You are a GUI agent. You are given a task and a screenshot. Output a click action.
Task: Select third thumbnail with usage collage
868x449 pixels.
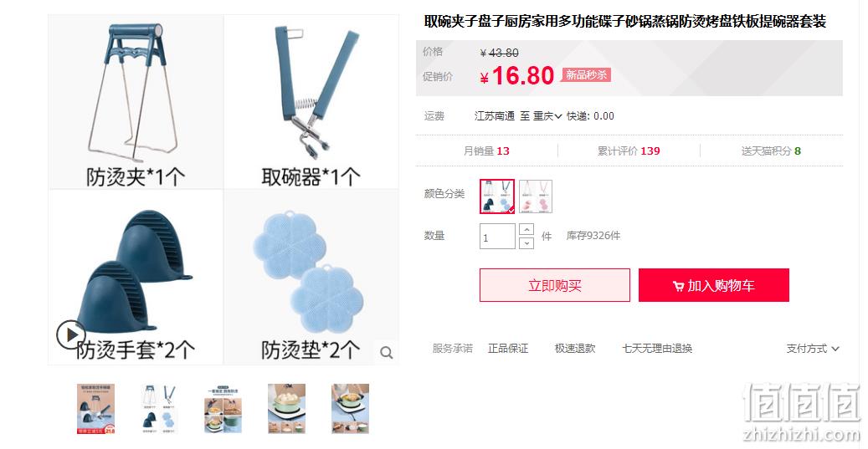pyautogui.click(x=223, y=409)
